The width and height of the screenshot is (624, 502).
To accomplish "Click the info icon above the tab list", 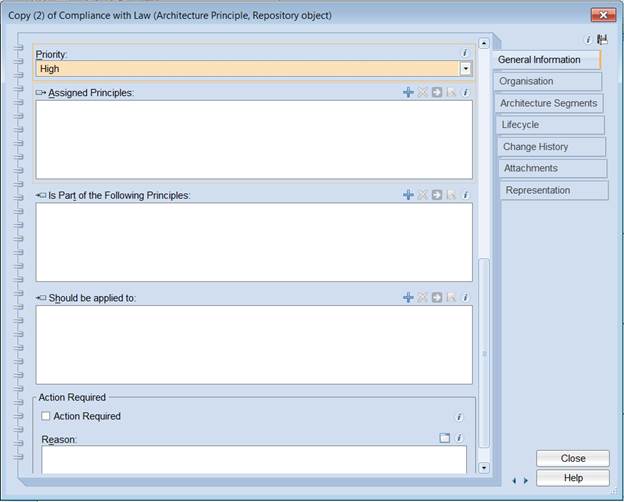I will tap(588, 39).
